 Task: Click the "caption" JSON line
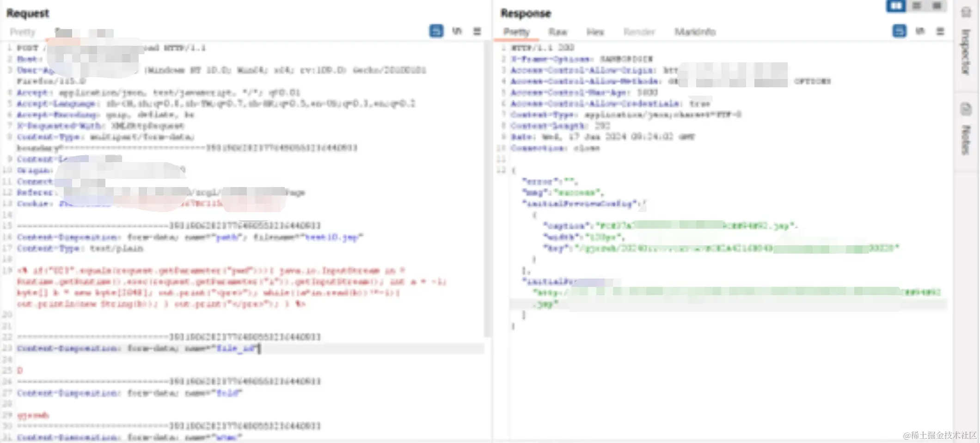pyautogui.click(x=670, y=225)
